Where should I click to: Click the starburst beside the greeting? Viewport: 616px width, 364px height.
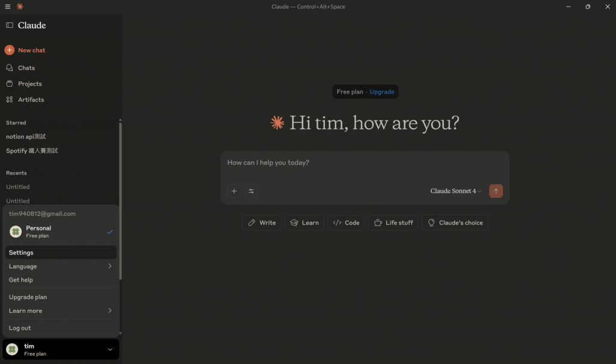tap(277, 123)
